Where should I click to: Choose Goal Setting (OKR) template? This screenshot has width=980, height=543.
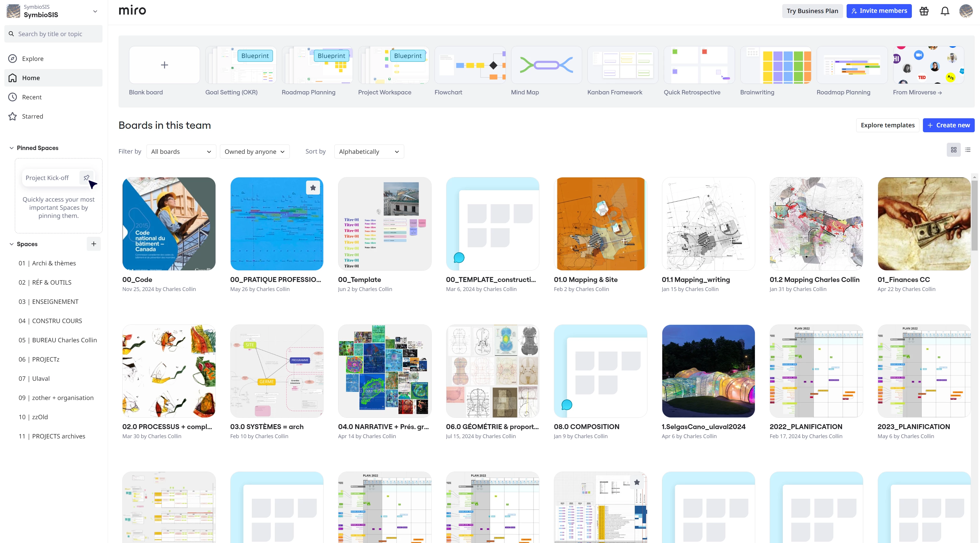pos(241,65)
